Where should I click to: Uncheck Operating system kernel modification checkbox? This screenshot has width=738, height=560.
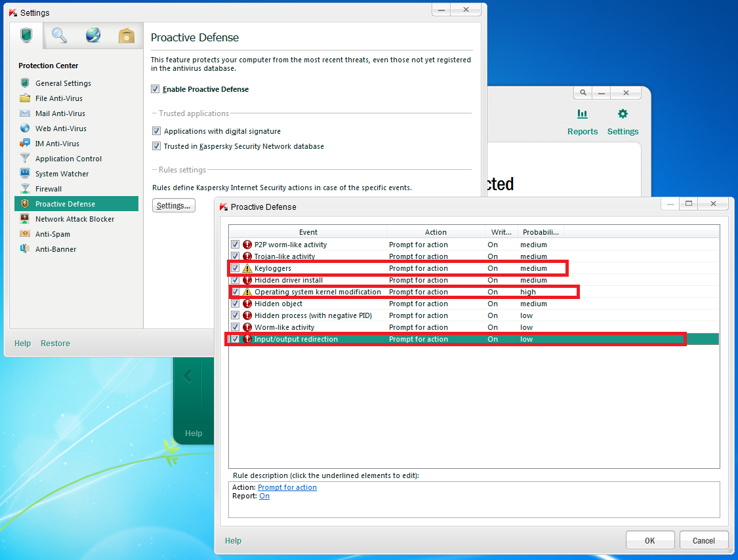coord(236,292)
